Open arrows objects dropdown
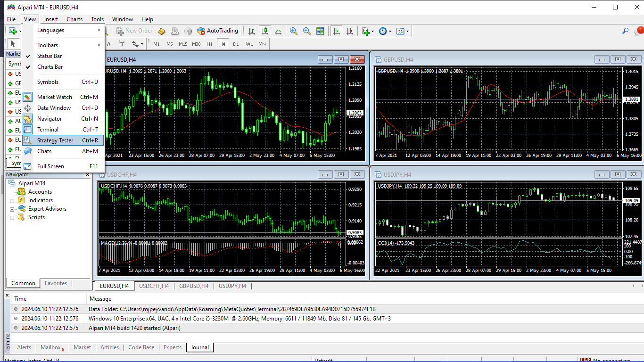This screenshot has width=644, height=362. point(138,44)
